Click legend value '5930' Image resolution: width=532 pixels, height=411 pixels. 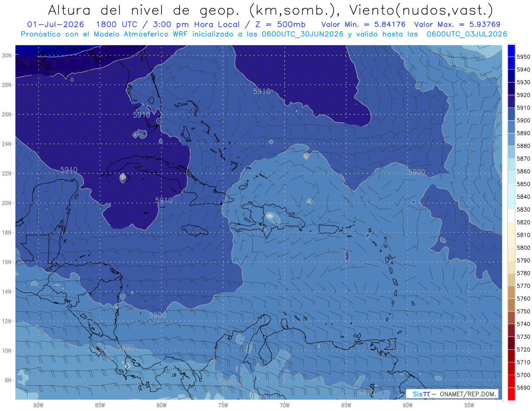coord(523,82)
